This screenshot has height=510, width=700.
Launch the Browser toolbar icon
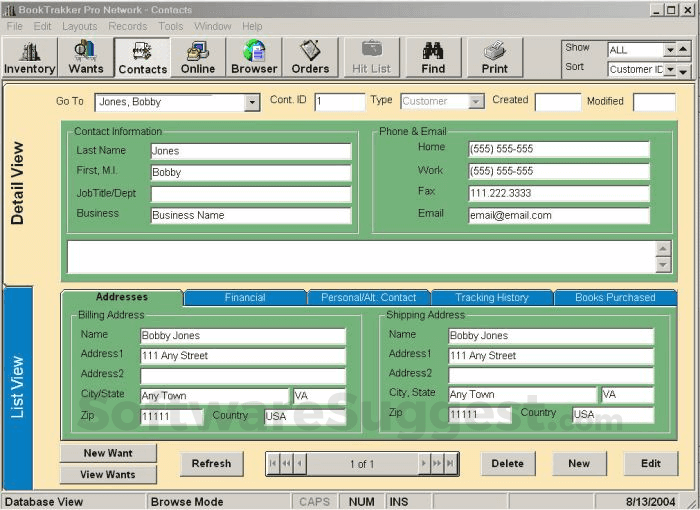point(254,58)
